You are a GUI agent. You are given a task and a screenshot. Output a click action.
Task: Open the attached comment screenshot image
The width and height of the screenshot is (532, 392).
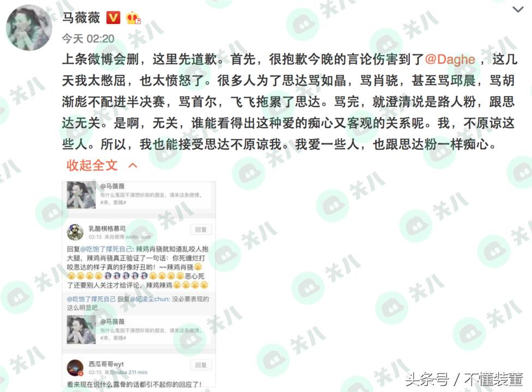tap(139, 284)
